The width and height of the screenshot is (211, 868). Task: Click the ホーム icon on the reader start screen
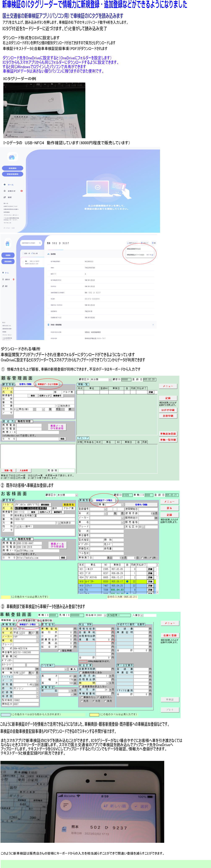pyautogui.click(x=5, y=184)
